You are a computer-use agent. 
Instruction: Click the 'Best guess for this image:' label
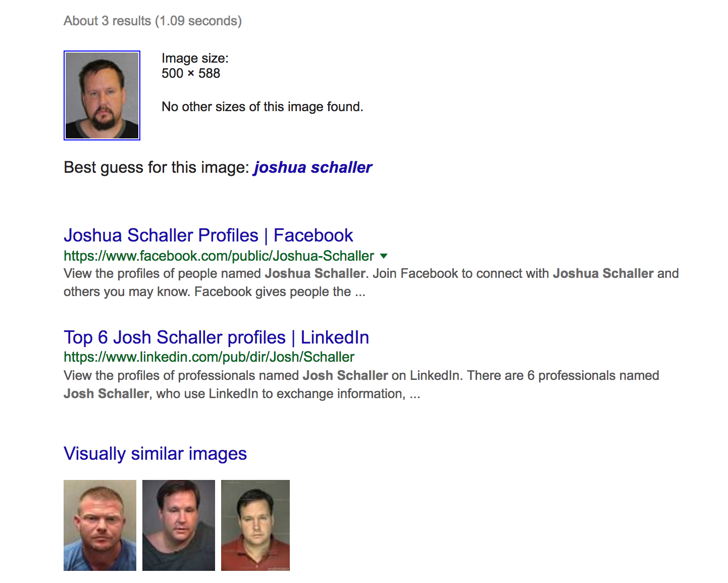[x=157, y=167]
